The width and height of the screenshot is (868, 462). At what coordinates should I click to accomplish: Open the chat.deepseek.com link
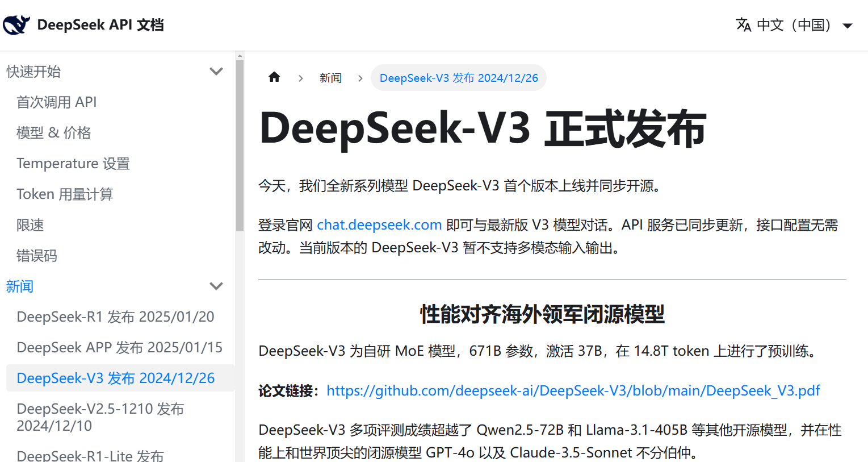tap(379, 224)
